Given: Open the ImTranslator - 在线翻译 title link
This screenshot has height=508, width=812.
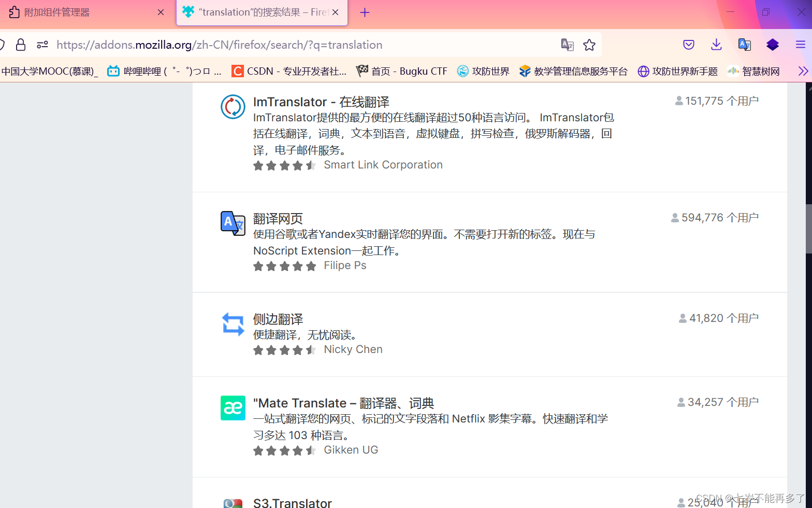Looking at the screenshot, I should point(321,102).
